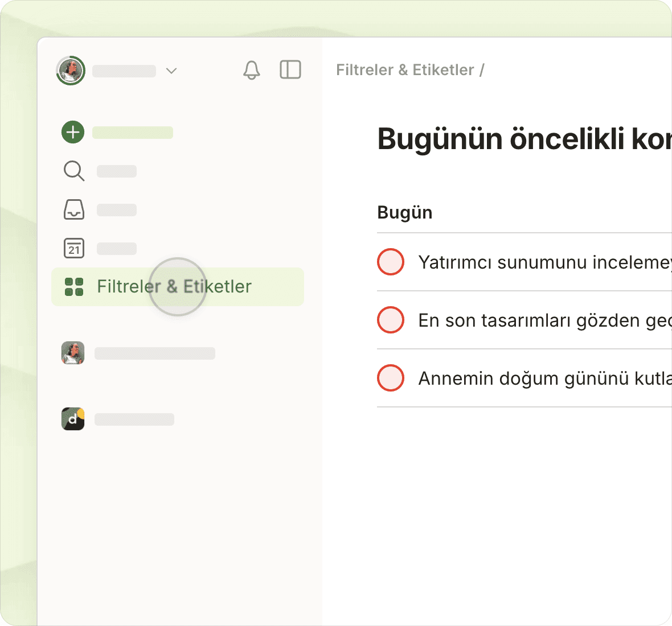Open search via magnifying glass icon
672x626 pixels.
pyautogui.click(x=73, y=171)
